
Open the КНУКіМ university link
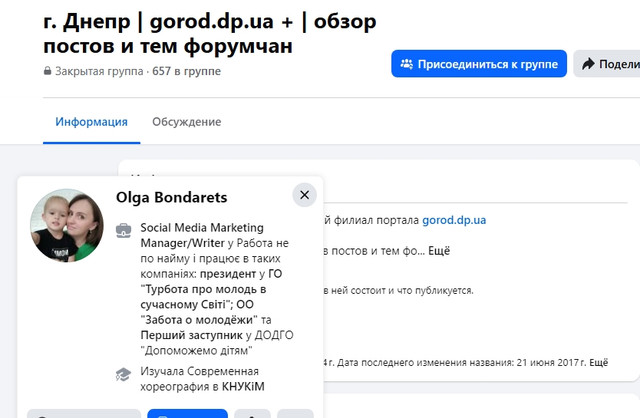tap(243, 387)
